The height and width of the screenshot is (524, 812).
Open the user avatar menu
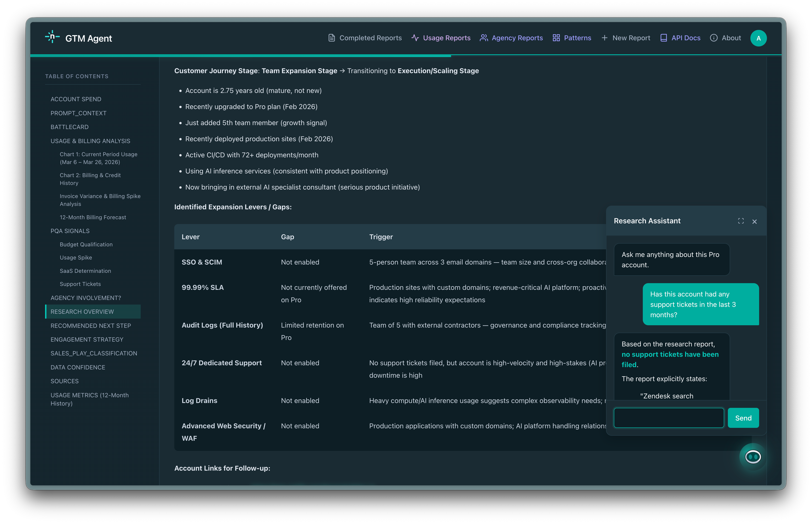point(758,38)
